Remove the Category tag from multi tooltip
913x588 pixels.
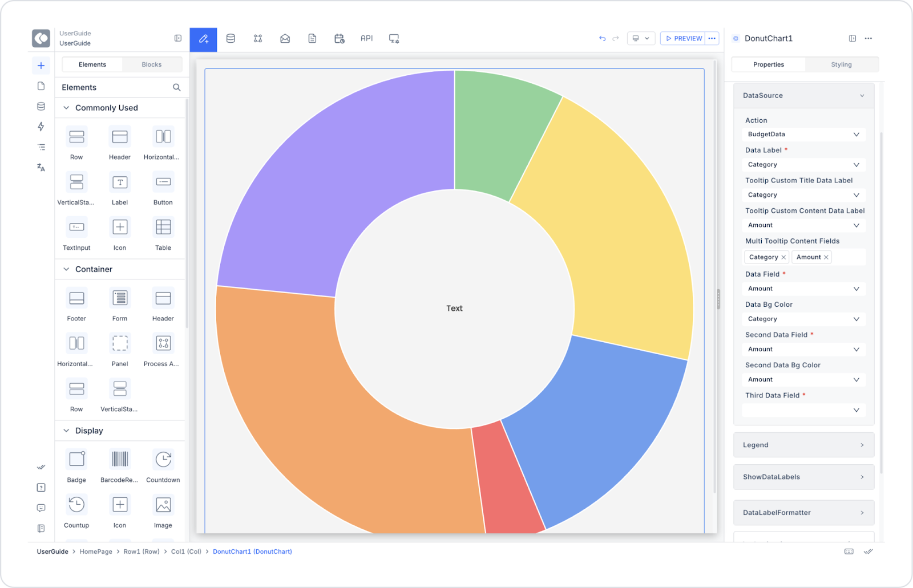tap(783, 257)
